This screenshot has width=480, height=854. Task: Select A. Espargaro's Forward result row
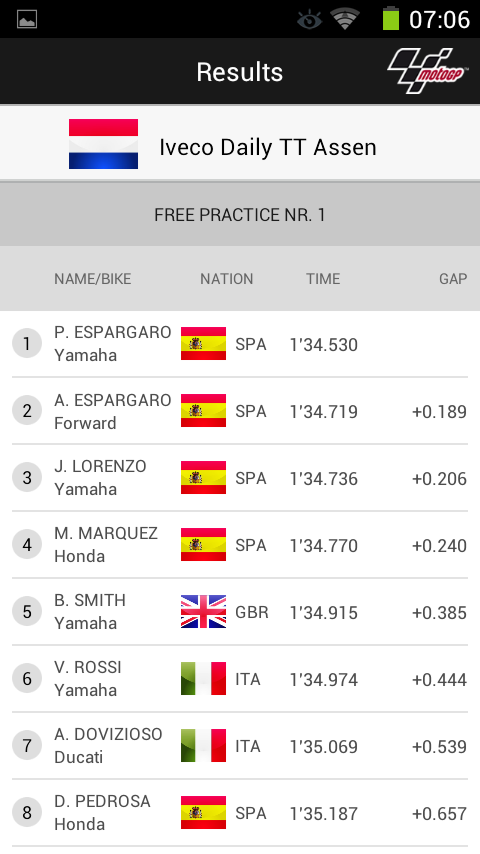coord(240,411)
